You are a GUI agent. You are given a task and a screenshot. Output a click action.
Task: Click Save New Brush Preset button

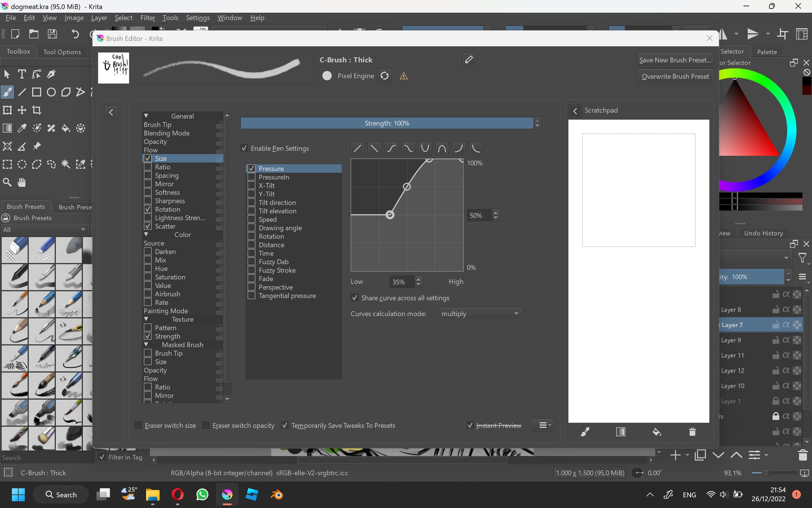(675, 60)
